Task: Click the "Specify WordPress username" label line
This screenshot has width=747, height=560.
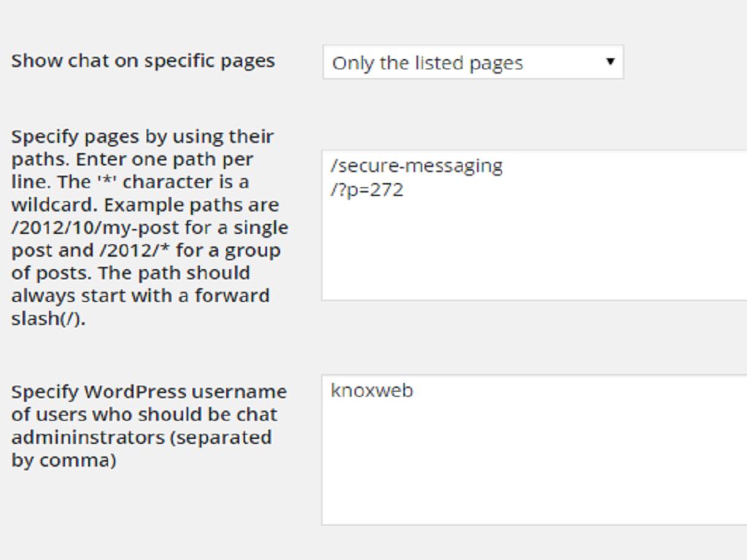Action: pos(149,392)
